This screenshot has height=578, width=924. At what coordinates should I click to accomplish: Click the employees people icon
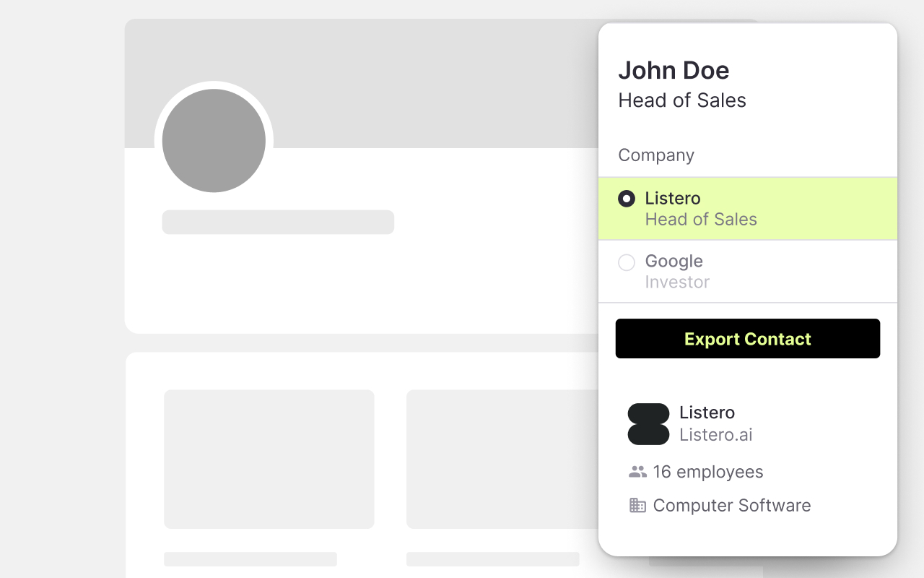point(637,472)
